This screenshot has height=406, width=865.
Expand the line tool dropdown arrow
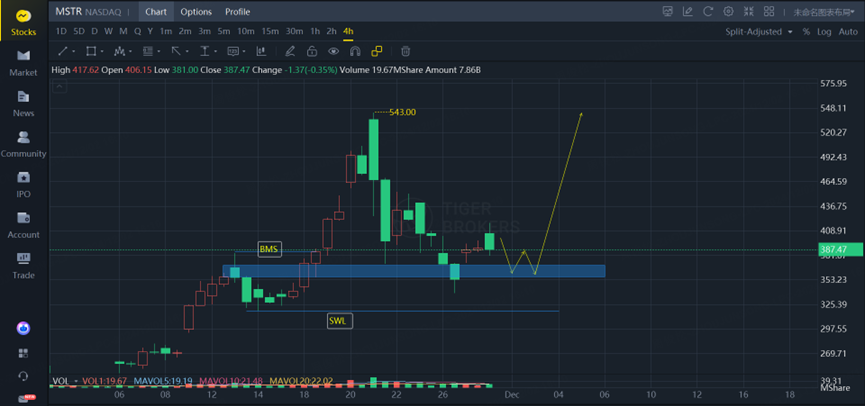pyautogui.click(x=73, y=52)
